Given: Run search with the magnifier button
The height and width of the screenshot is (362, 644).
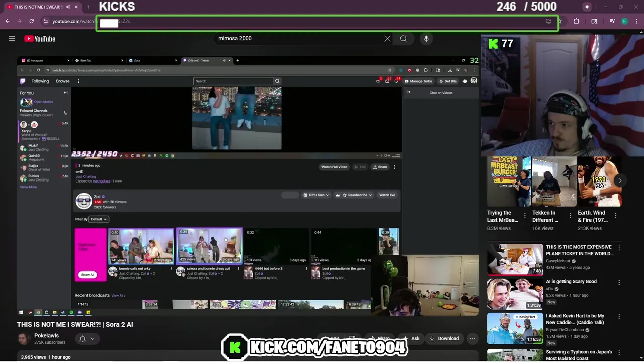Looking at the screenshot, I should [x=404, y=39].
